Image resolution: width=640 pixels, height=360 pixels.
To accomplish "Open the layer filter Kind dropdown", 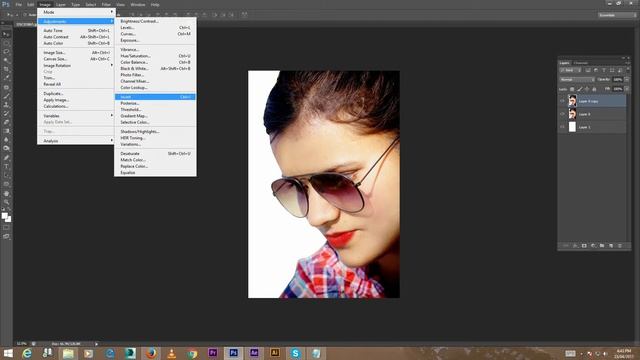I will pyautogui.click(x=570, y=70).
